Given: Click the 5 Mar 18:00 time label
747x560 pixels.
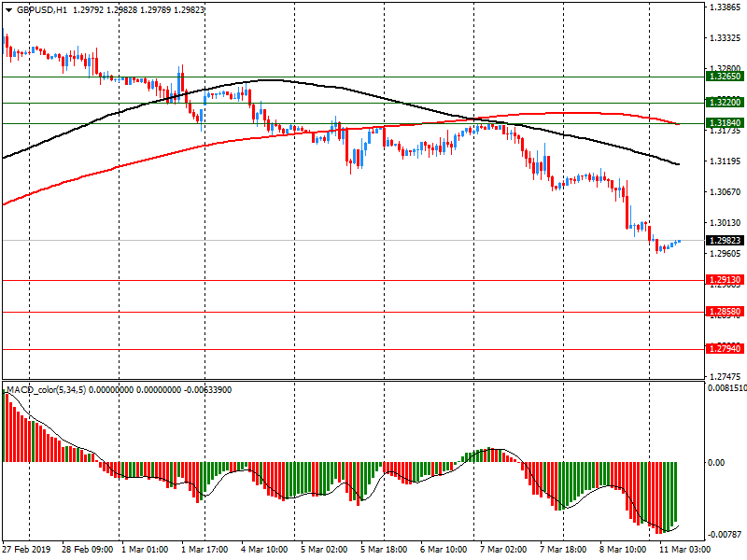Looking at the screenshot, I should [384, 550].
